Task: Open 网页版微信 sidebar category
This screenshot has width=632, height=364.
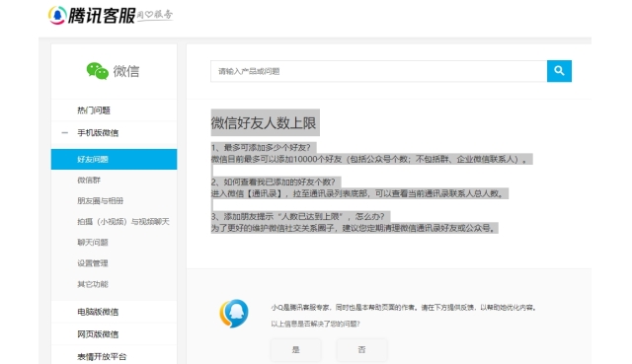Action: click(x=98, y=334)
